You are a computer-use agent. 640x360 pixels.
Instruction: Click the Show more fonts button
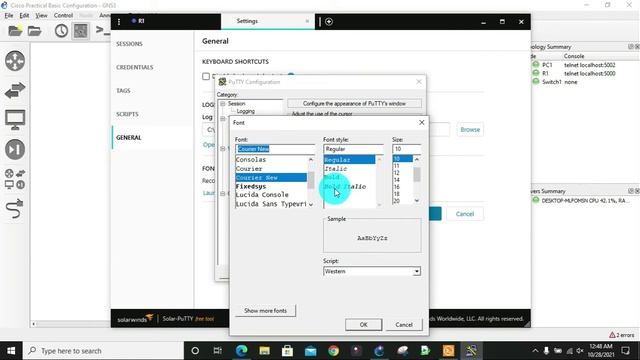click(x=265, y=311)
